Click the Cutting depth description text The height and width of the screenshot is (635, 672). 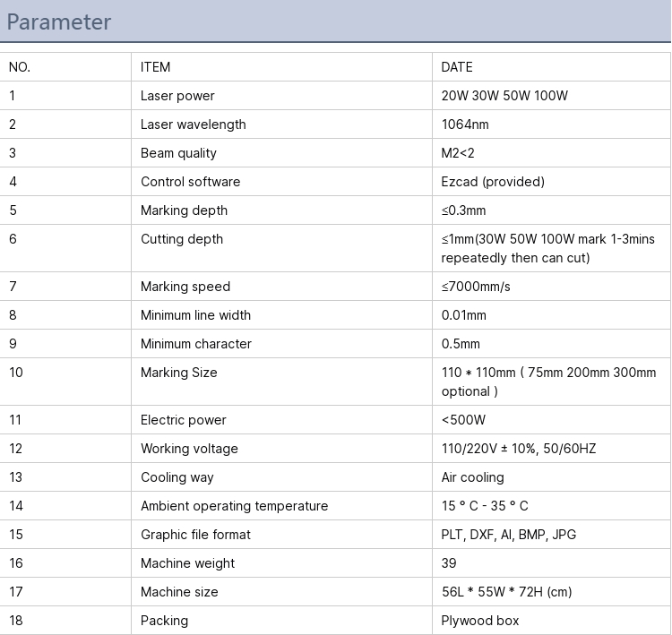[547, 248]
